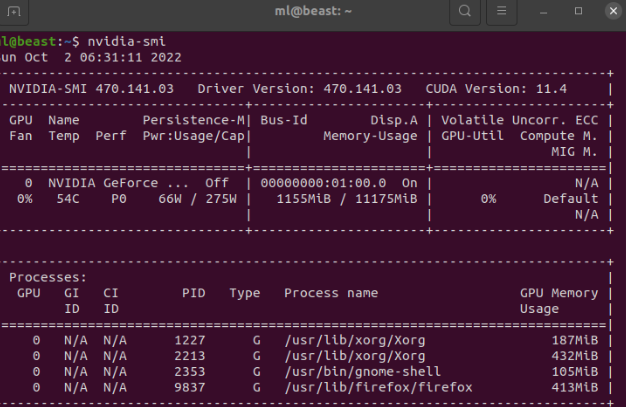Close the terminal window
This screenshot has height=407, width=626.
tap(609, 11)
